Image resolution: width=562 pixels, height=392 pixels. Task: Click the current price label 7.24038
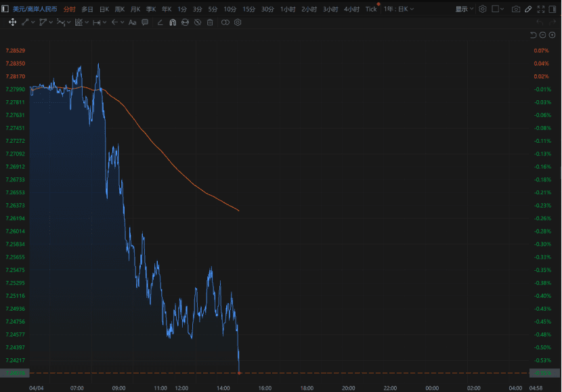pos(15,373)
